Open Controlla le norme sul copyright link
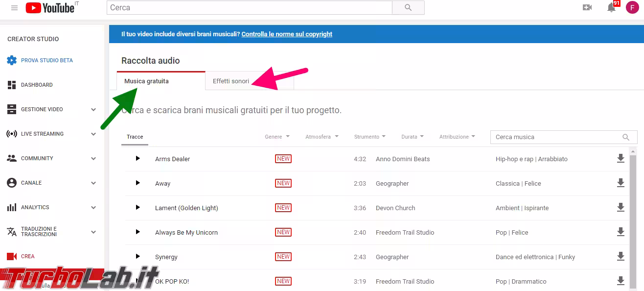This screenshot has height=291, width=644. click(x=287, y=34)
